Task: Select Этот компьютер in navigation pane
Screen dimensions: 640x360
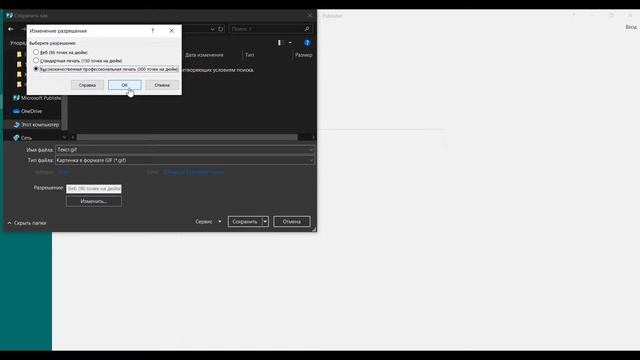Action: 36,124
